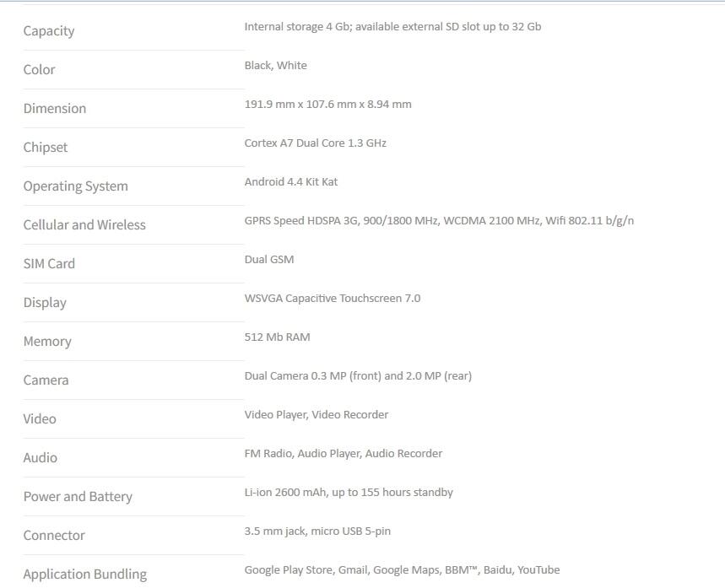This screenshot has width=725, height=588.
Task: Click the 512 Mb RAM value
Action: pos(277,337)
